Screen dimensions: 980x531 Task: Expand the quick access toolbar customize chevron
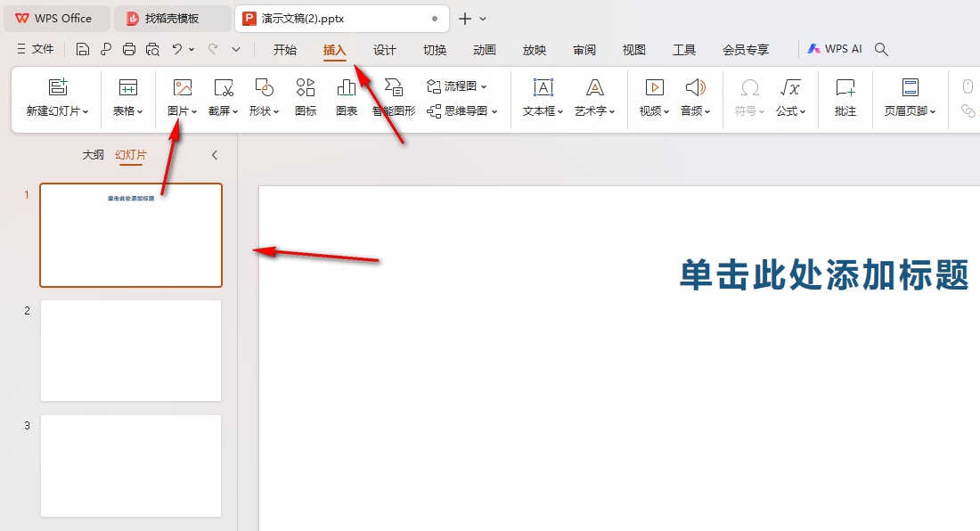[235, 49]
